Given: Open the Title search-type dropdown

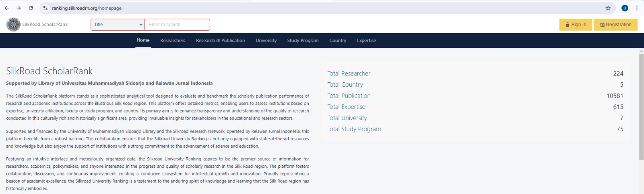Looking at the screenshot, I should [x=118, y=25].
